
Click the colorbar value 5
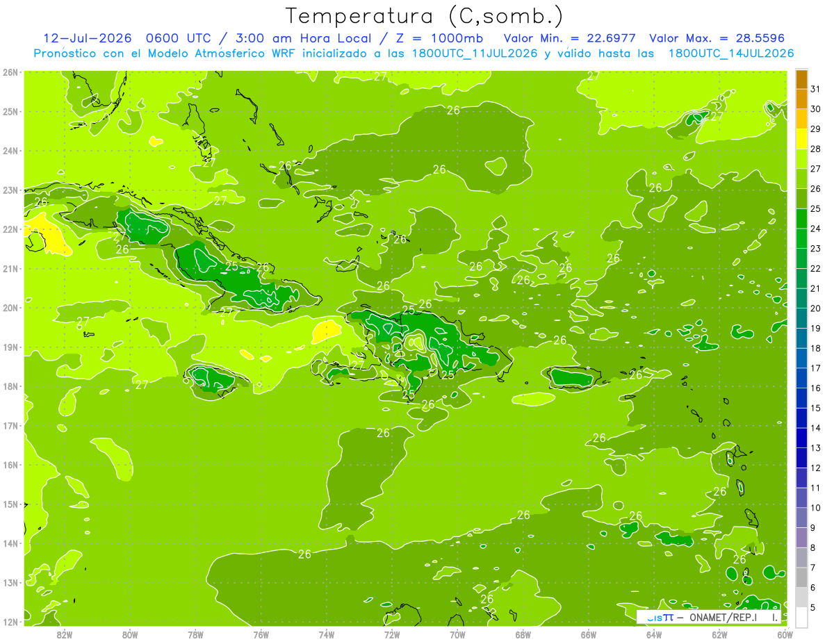813,608
